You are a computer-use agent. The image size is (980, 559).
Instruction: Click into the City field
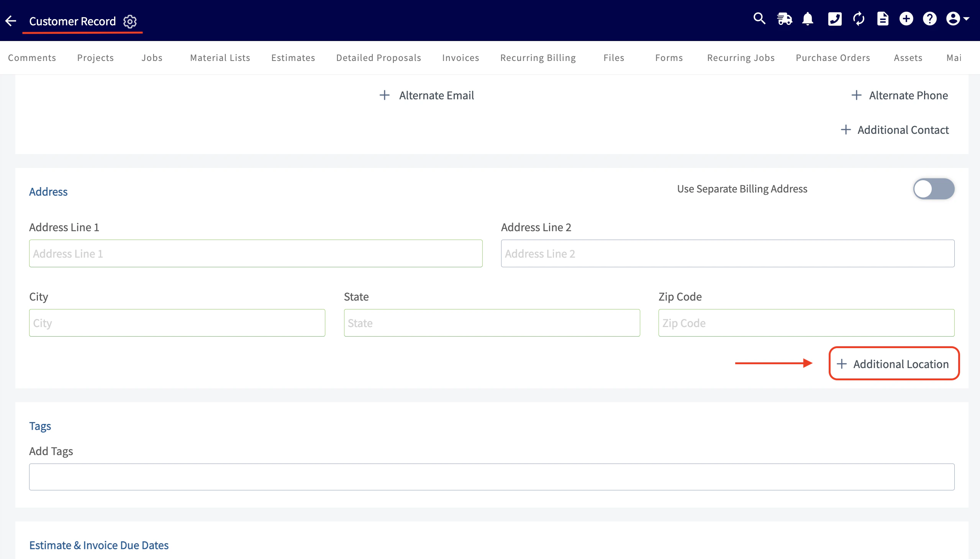(177, 323)
